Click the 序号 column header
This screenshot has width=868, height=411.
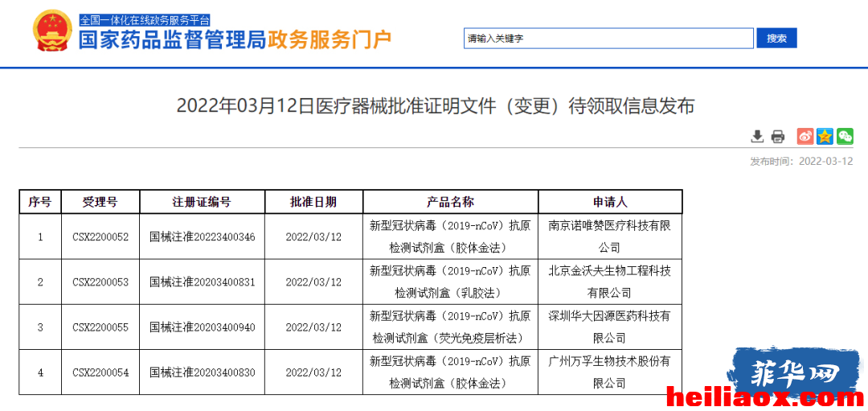coord(40,202)
